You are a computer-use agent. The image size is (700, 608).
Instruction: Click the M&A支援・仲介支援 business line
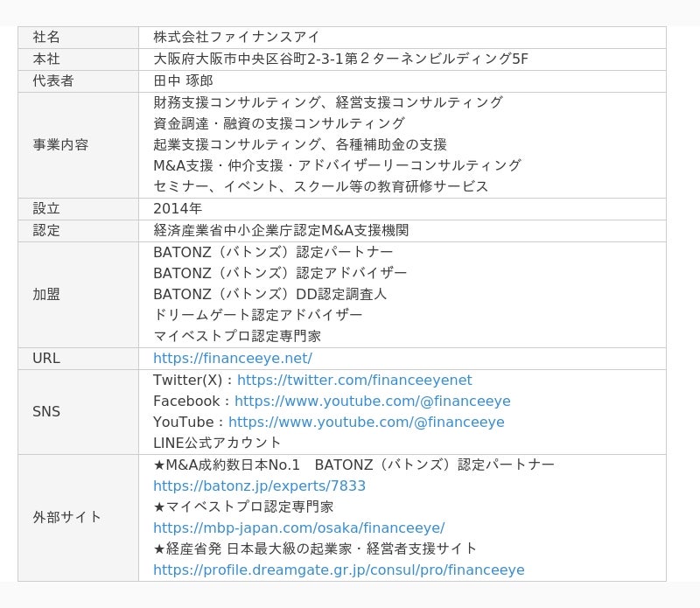coord(337,165)
